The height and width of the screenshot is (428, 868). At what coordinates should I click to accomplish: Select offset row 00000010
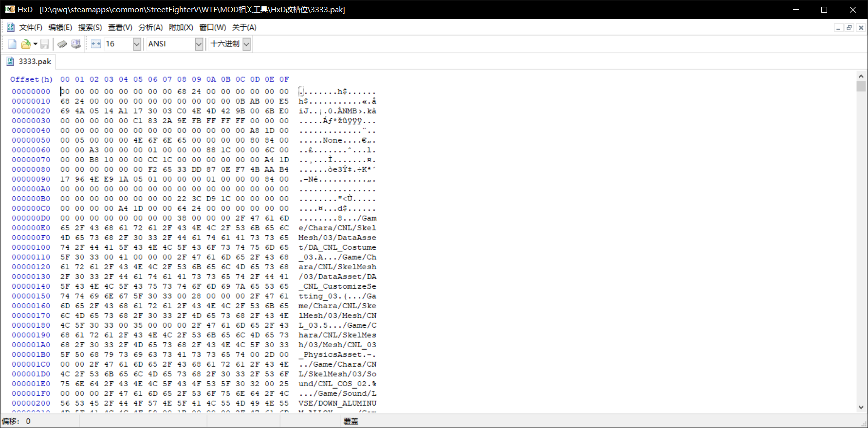click(31, 101)
